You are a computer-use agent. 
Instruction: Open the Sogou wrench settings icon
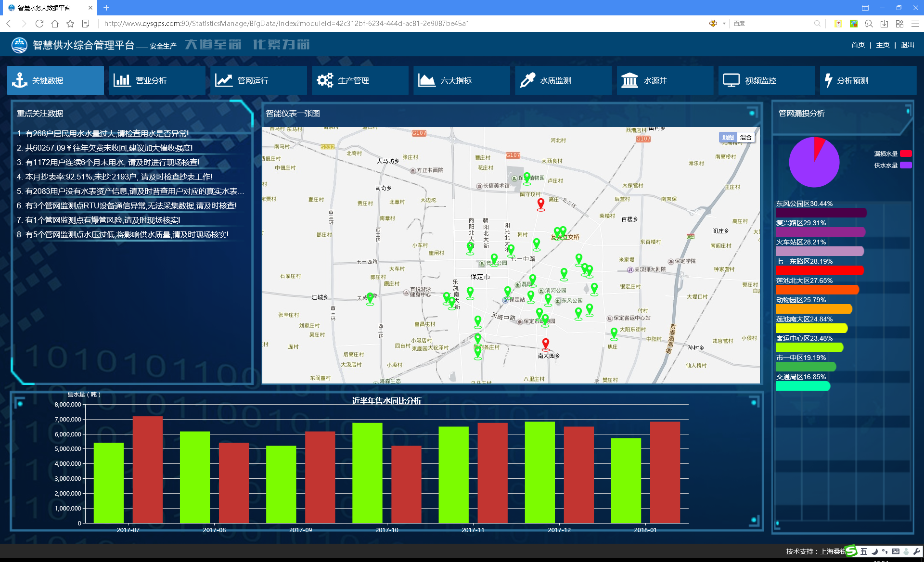tap(916, 551)
